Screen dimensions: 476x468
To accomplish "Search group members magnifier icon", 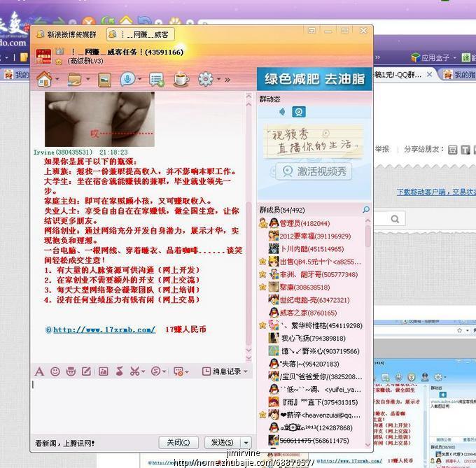I will coord(366,210).
